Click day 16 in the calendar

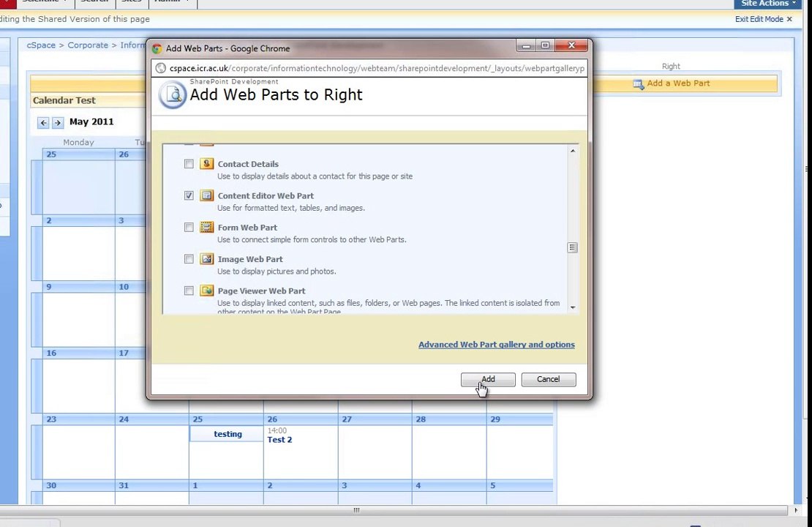click(x=51, y=353)
